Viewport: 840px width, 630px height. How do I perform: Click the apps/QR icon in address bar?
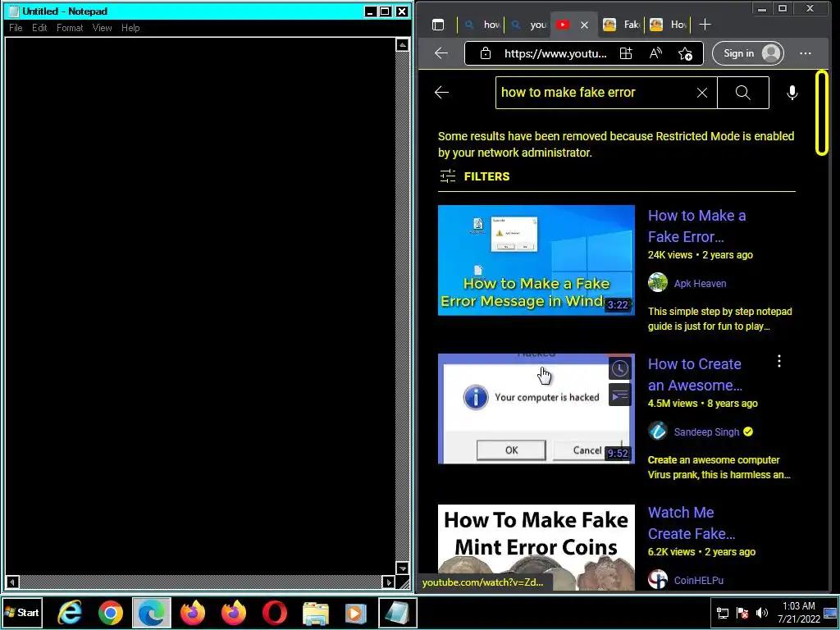(x=626, y=53)
